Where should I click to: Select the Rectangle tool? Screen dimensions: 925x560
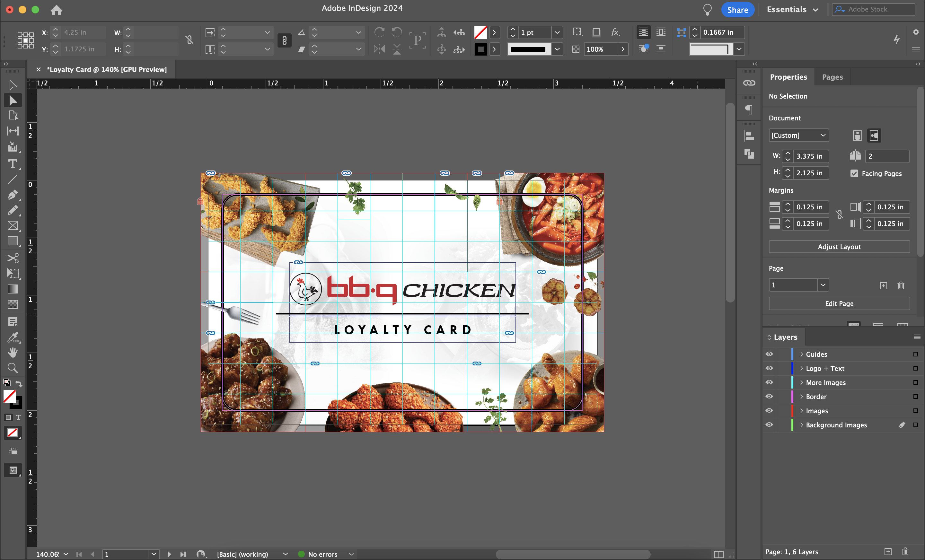(13, 241)
